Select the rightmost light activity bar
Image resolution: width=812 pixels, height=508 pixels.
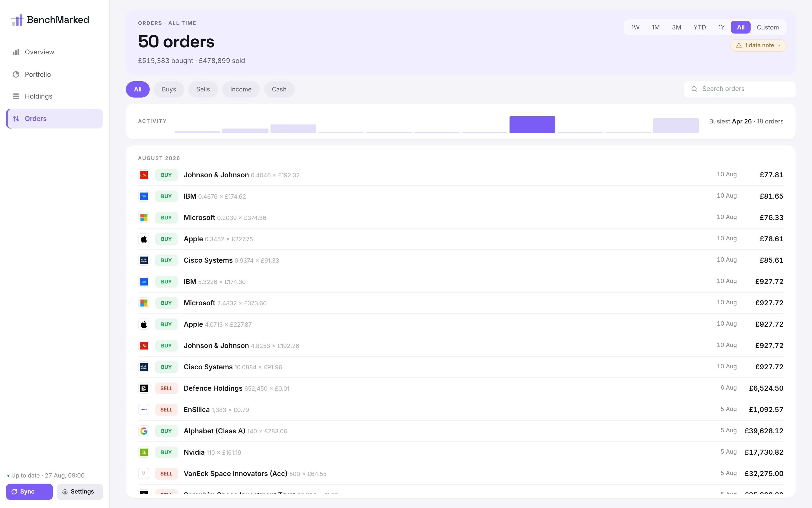click(676, 126)
